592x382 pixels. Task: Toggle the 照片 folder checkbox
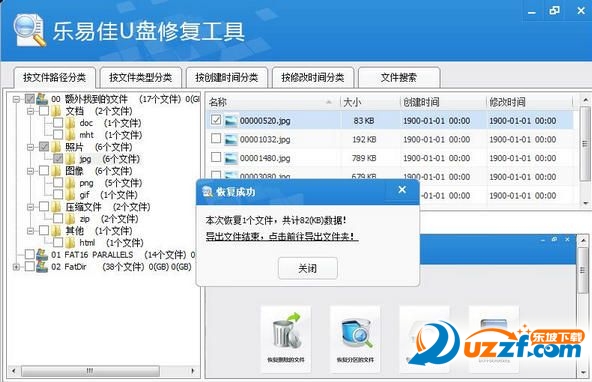pyautogui.click(x=44, y=147)
